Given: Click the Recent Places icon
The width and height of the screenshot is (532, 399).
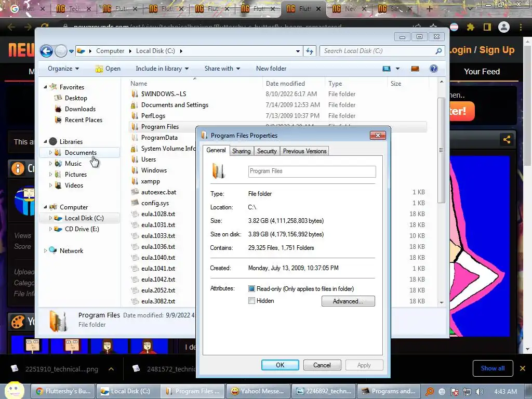Looking at the screenshot, I should point(58,120).
